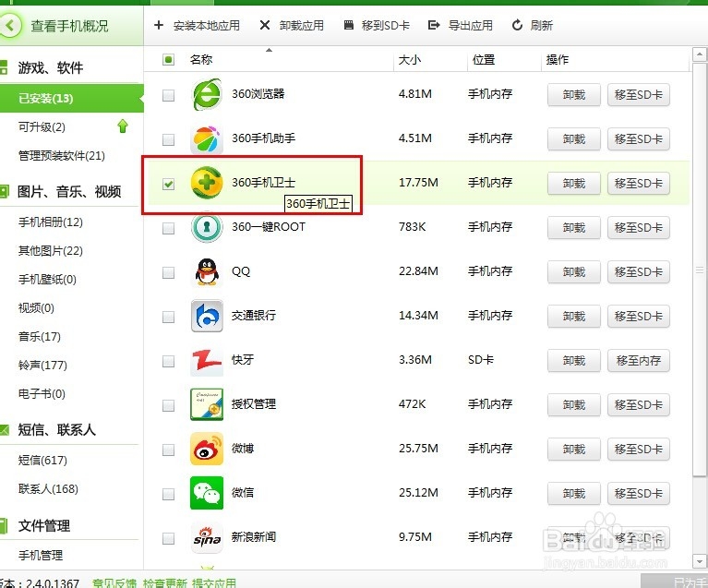This screenshot has height=588, width=708.
Task: Sort list by the 名称 column header
Action: coord(201,59)
